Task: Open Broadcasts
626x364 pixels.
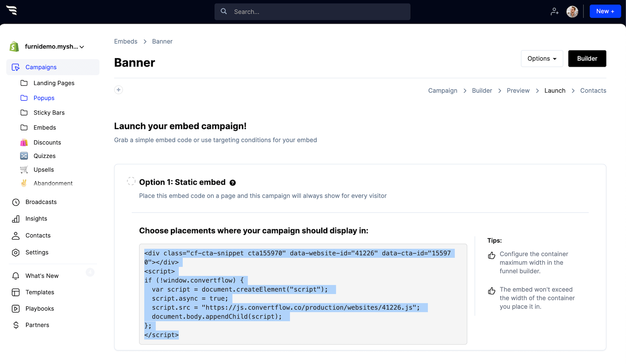Action: click(x=41, y=202)
